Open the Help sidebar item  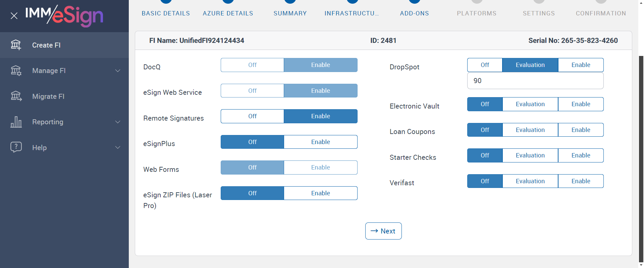[64, 147]
